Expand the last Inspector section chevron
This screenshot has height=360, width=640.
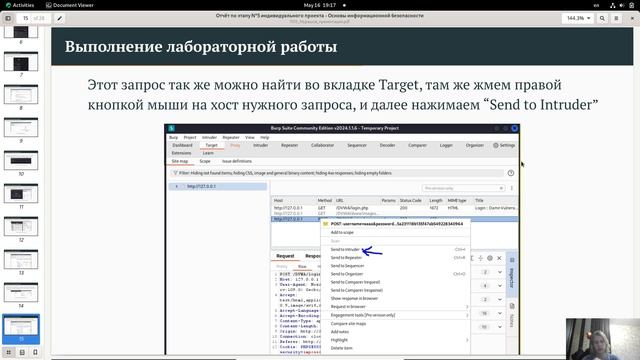point(500,327)
